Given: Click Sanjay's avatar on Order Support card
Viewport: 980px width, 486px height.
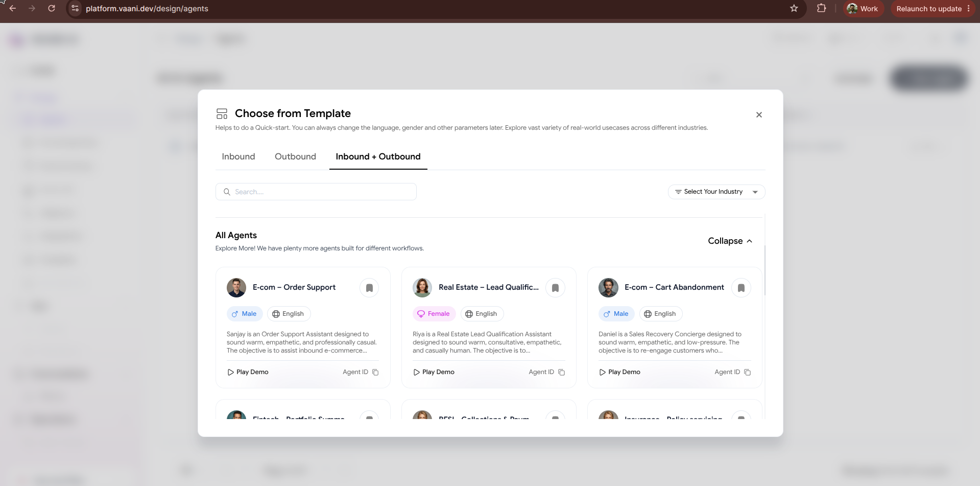Looking at the screenshot, I should pyautogui.click(x=236, y=288).
